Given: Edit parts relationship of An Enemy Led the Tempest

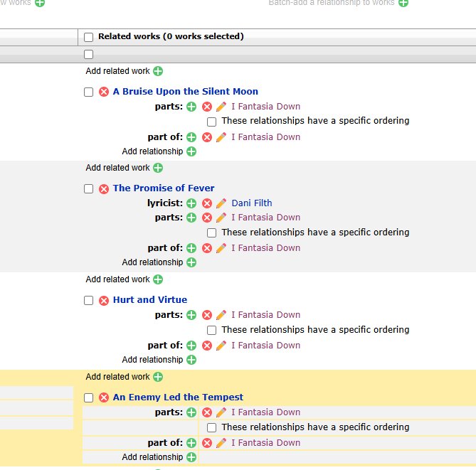Looking at the screenshot, I should point(221,412).
